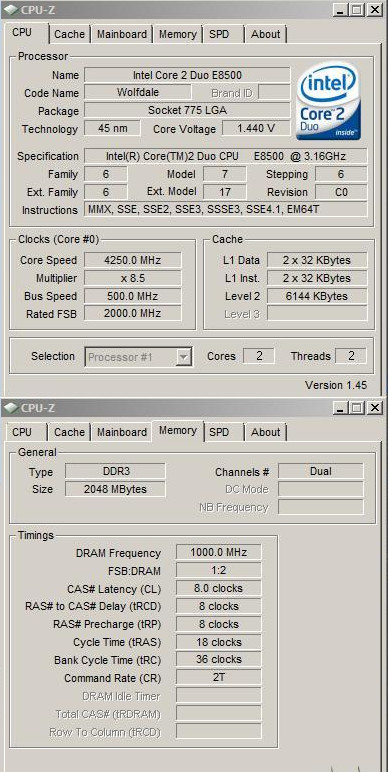Maximize the top CPU-Z window
388x772 pixels.
point(356,9)
